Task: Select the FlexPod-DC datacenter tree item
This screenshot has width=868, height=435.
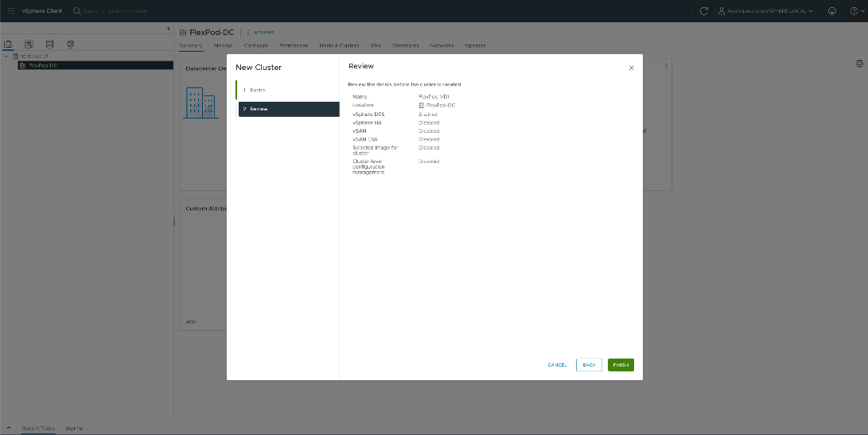Action: (95, 65)
